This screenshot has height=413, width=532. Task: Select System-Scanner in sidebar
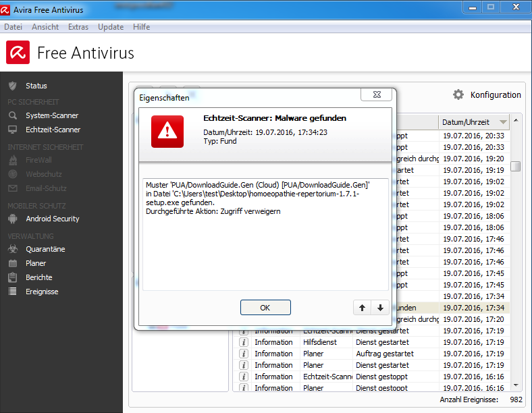point(52,115)
